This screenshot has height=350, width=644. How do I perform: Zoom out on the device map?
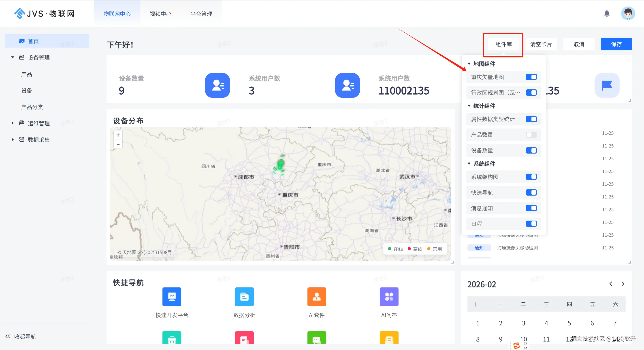click(118, 144)
